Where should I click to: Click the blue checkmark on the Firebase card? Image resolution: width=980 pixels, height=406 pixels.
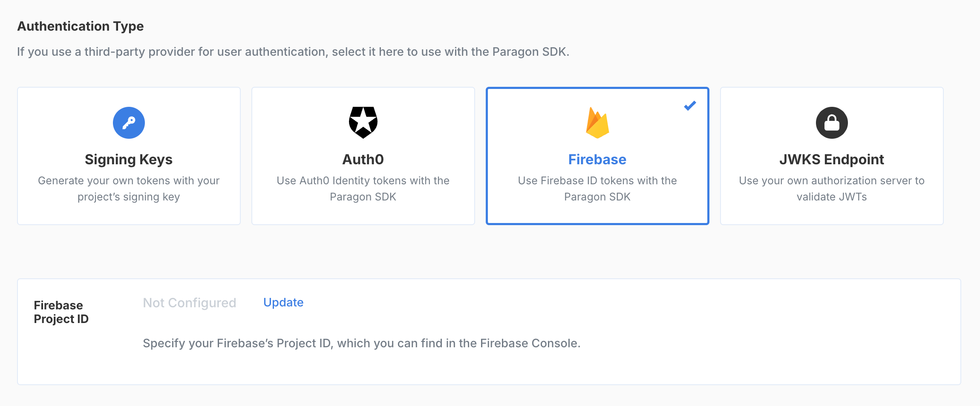pyautogui.click(x=690, y=106)
